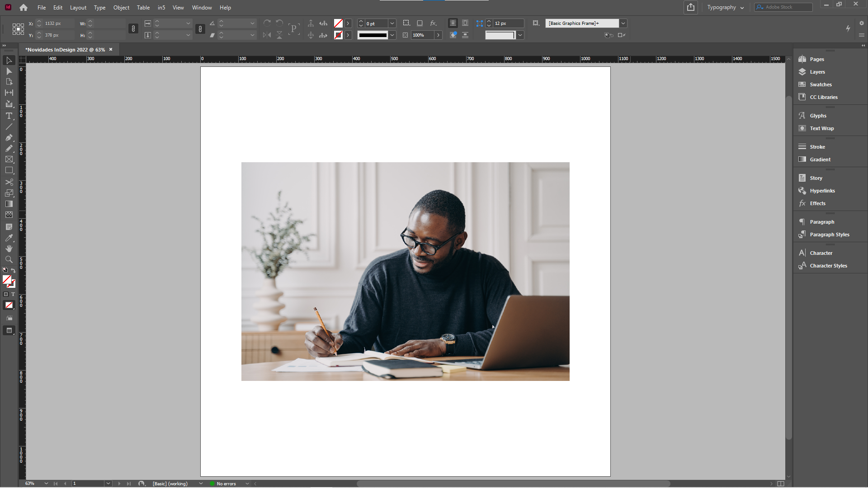Image resolution: width=868 pixels, height=488 pixels.
Task: Select the Pen tool
Action: [9, 138]
